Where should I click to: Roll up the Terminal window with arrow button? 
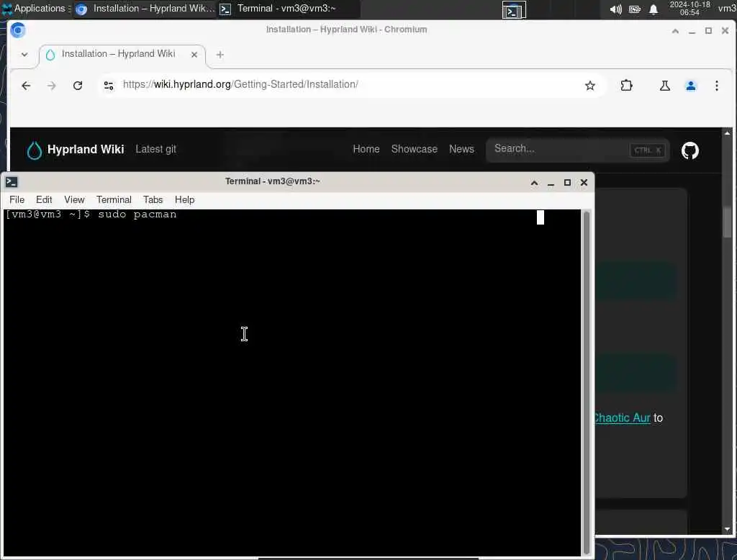click(535, 182)
